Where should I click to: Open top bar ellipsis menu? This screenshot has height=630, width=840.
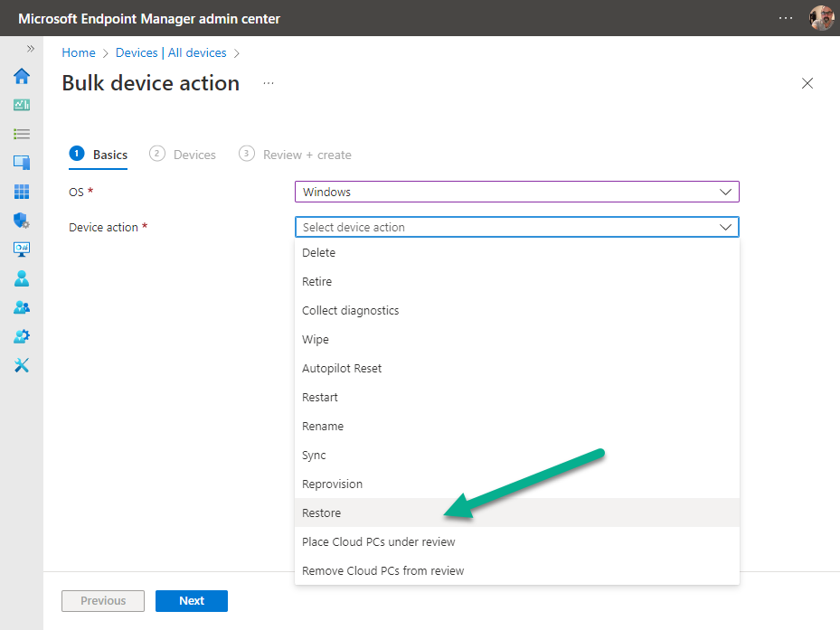[786, 18]
